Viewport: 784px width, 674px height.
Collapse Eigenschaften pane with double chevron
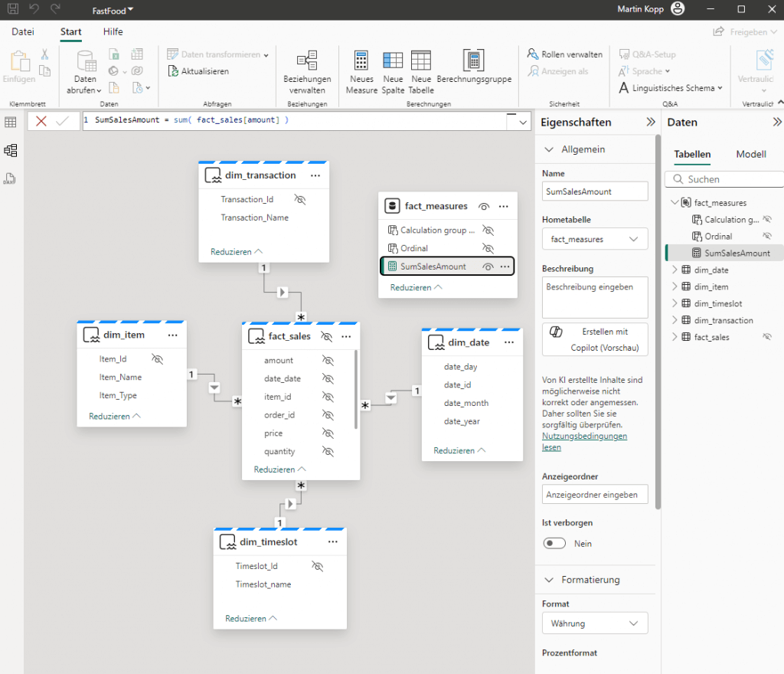pyautogui.click(x=651, y=122)
